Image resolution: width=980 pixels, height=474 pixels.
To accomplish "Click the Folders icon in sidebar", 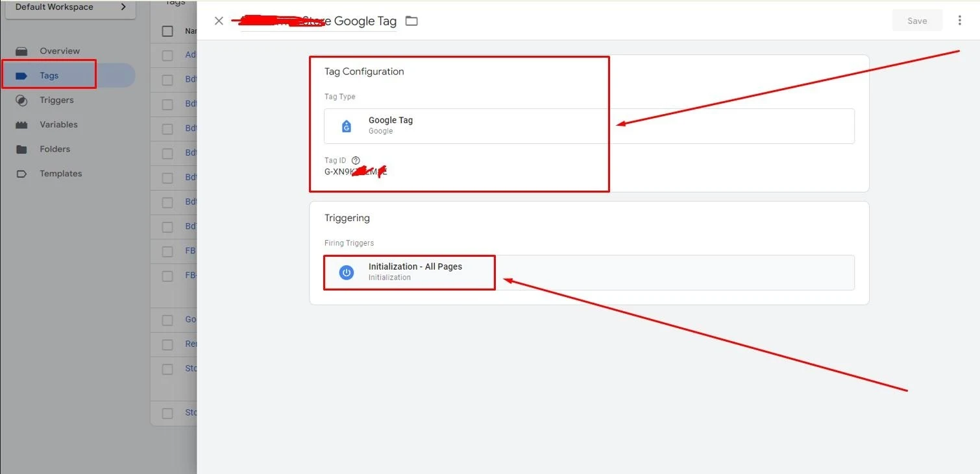I will (21, 149).
